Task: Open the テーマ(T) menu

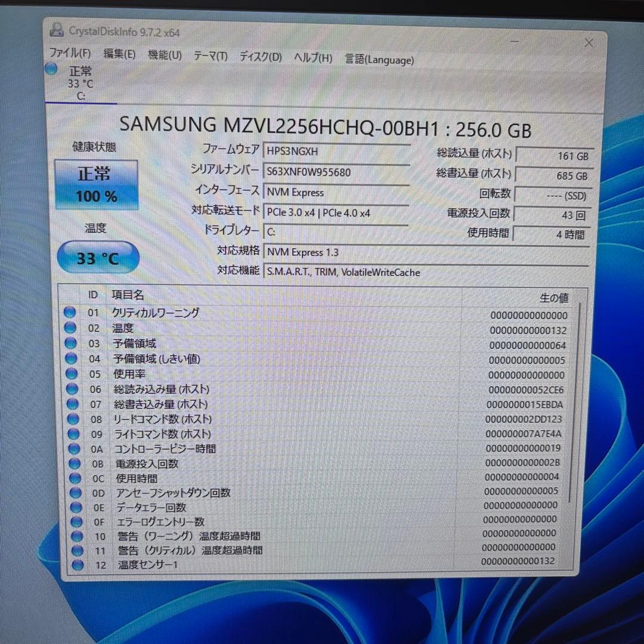Action: point(210,55)
